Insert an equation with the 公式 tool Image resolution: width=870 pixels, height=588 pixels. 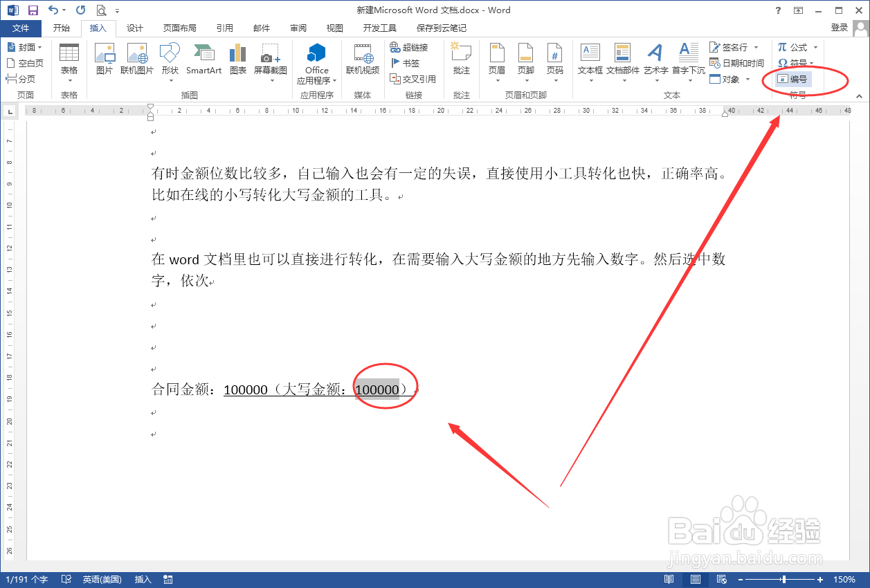[795, 47]
